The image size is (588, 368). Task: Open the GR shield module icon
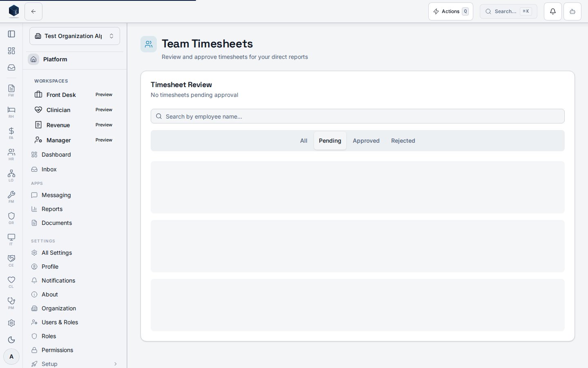11,218
